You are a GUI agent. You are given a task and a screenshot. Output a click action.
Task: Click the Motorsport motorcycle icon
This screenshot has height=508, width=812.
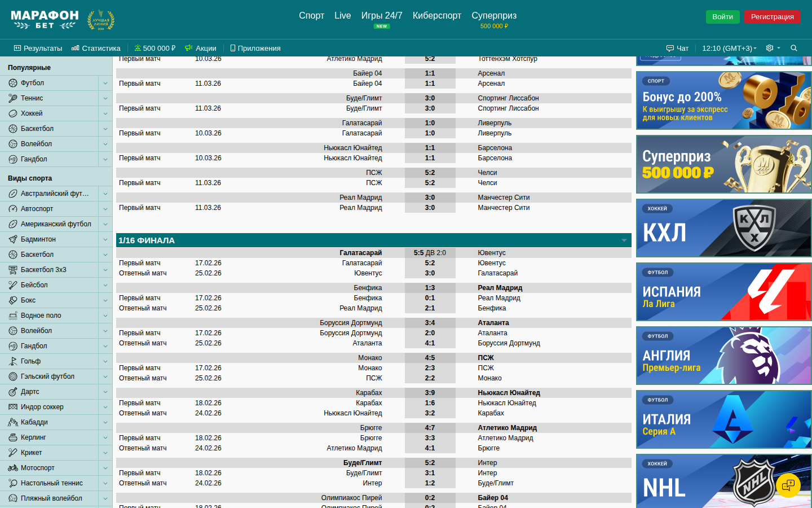pyautogui.click(x=13, y=468)
